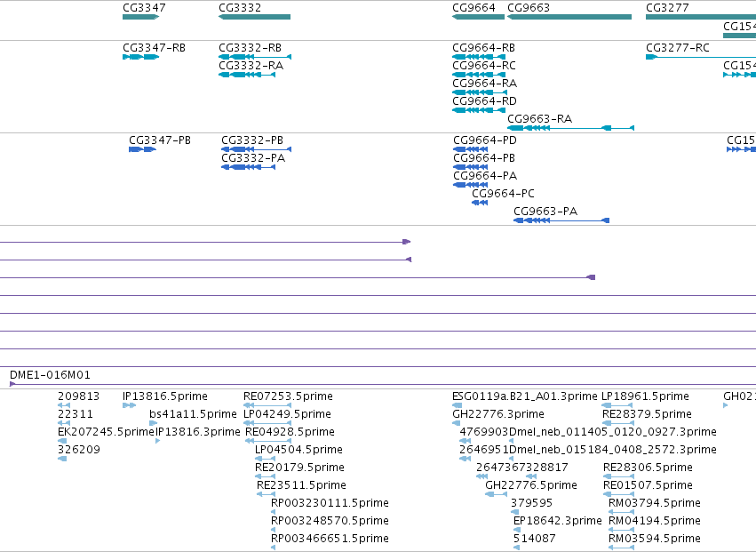Click the CG3347-RB transcript glyph
This screenshot has width=756, height=552.
point(140,57)
